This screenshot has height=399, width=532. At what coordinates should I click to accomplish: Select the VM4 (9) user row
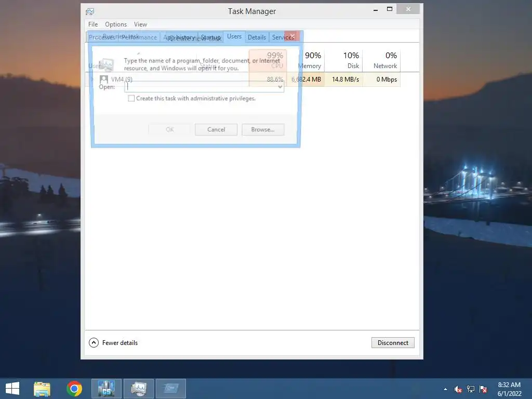point(243,79)
